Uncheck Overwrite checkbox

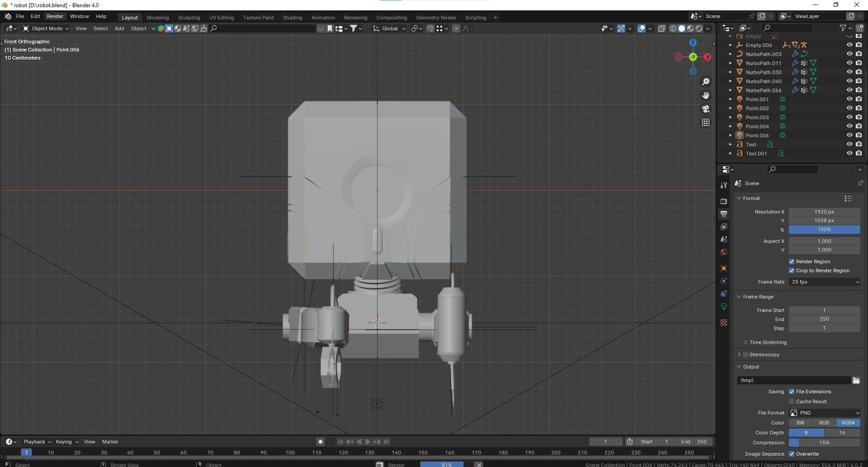792,454
